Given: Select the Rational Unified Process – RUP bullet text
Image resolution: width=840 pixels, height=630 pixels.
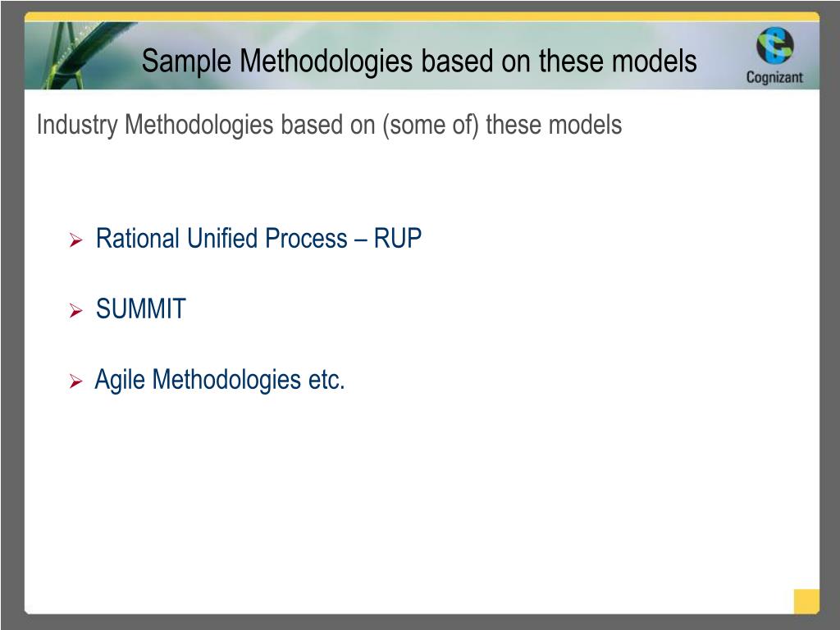Looking at the screenshot, I should [x=258, y=239].
